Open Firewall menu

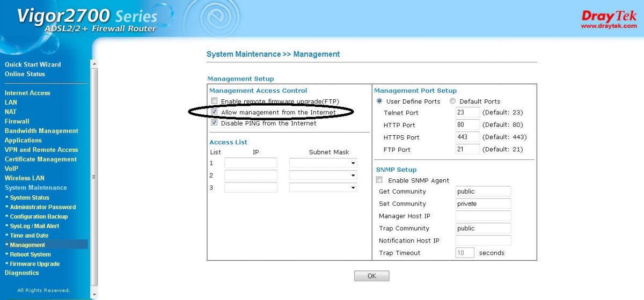click(17, 121)
